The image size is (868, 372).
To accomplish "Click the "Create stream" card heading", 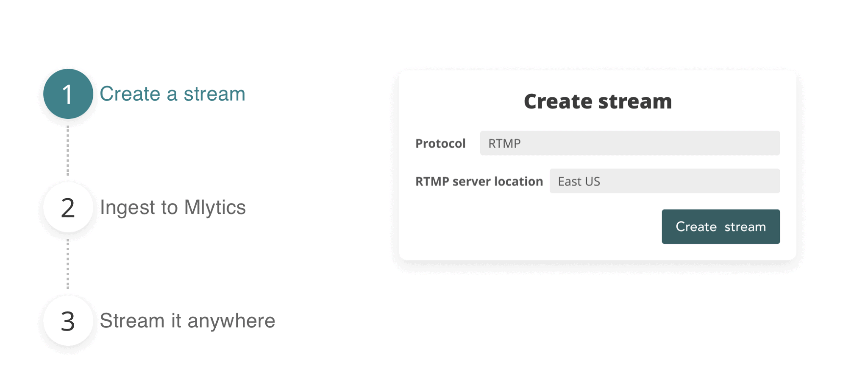I will [598, 101].
